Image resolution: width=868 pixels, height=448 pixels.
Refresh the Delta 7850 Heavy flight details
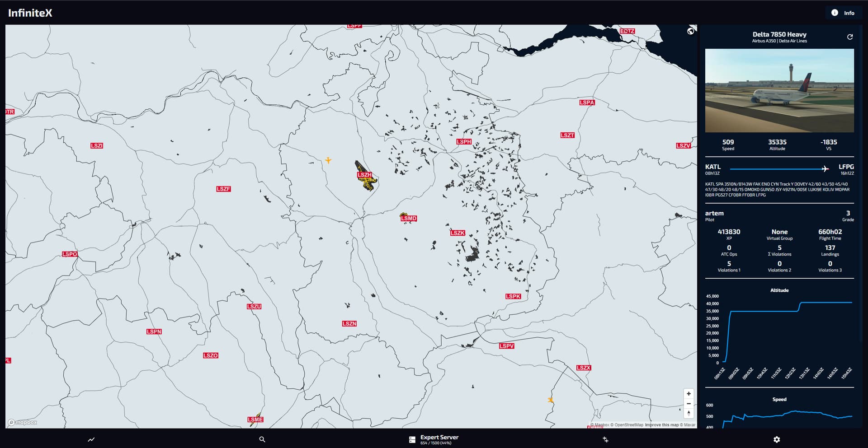click(850, 37)
